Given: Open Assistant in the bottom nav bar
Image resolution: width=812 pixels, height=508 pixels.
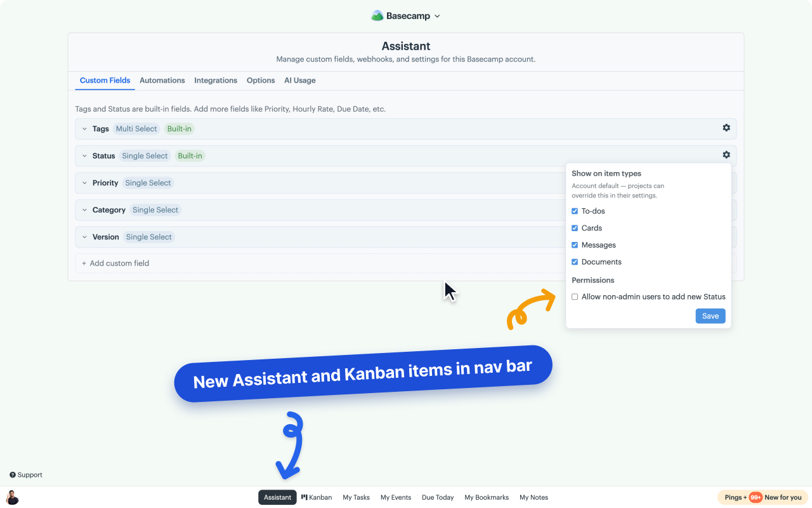Looking at the screenshot, I should coord(277,497).
